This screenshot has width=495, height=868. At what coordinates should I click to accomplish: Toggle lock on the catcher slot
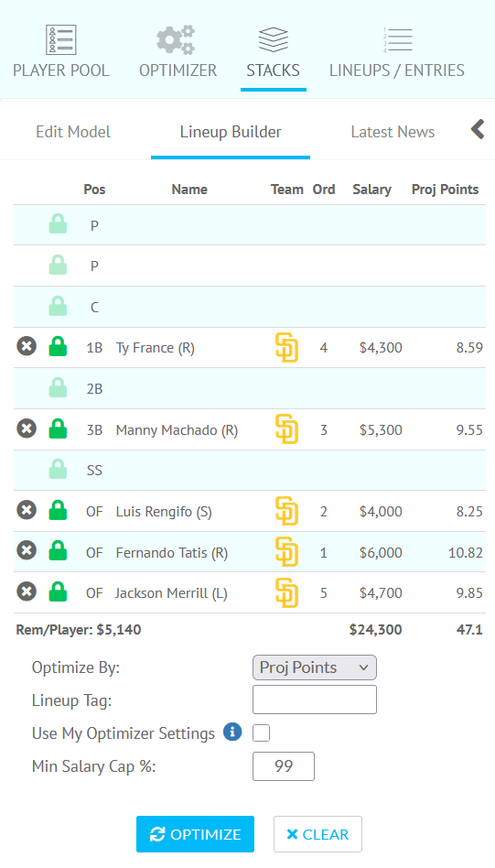point(58,306)
